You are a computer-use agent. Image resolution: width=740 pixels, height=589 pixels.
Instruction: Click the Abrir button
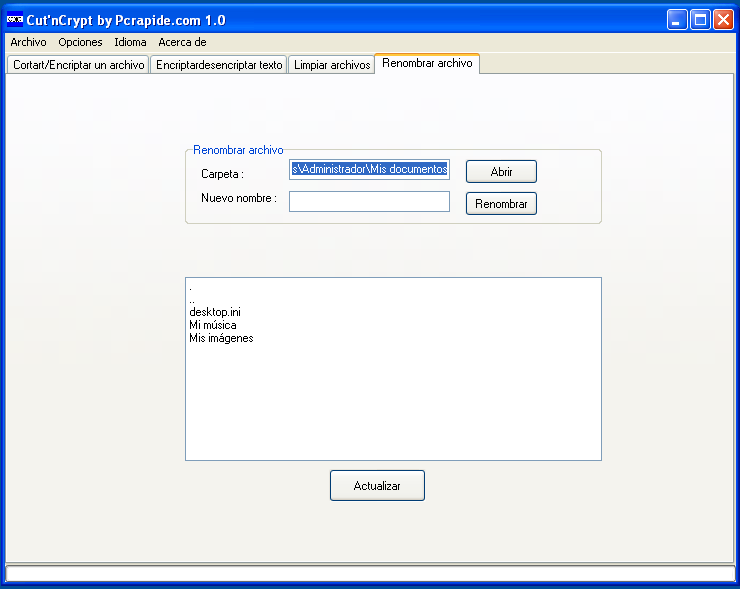pyautogui.click(x=501, y=171)
